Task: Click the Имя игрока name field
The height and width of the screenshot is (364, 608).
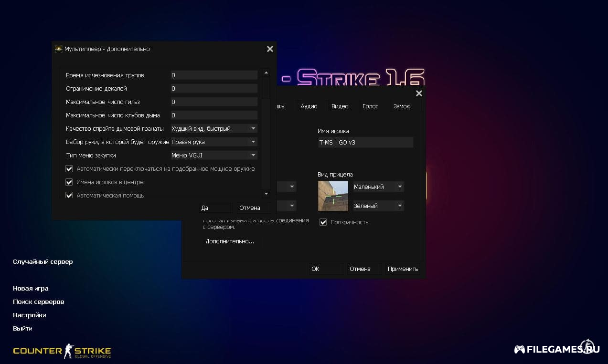Action: tap(365, 143)
